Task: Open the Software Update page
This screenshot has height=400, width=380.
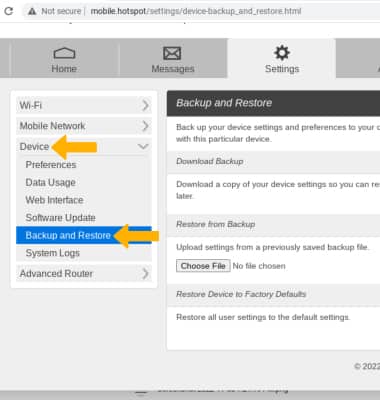Action: click(x=61, y=218)
